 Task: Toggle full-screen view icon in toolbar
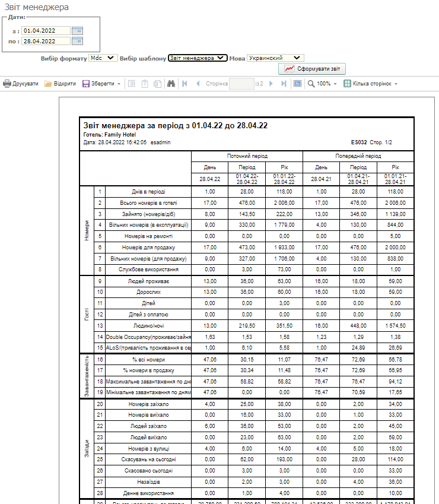tap(297, 84)
